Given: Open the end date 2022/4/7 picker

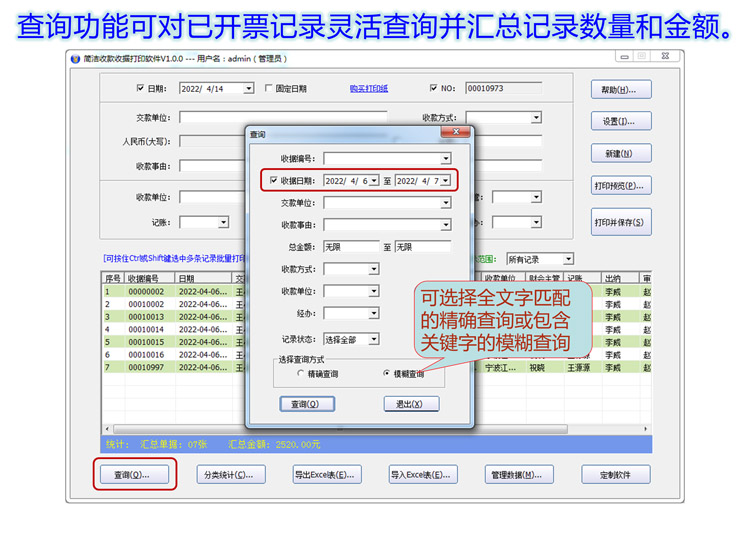Looking at the screenshot, I should [446, 180].
